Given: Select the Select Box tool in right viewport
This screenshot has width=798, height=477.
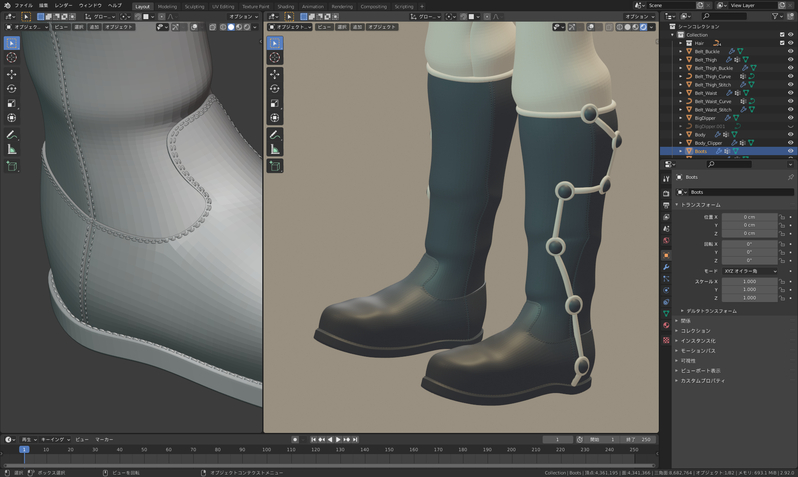Looking at the screenshot, I should pyautogui.click(x=275, y=43).
